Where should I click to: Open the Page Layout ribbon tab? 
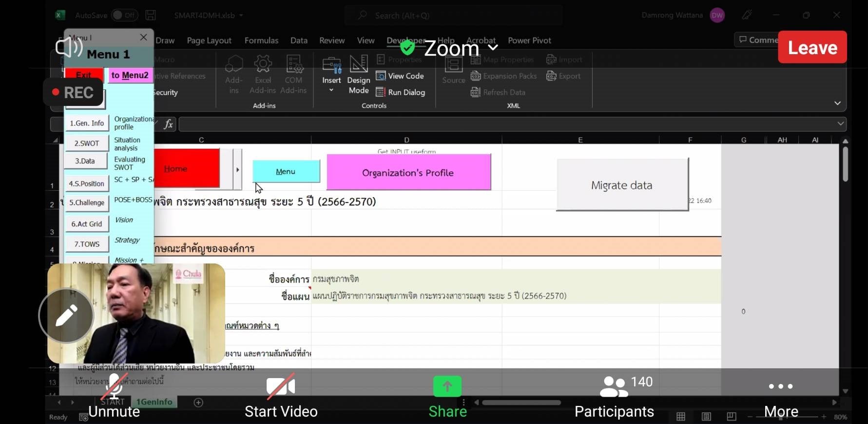coord(209,40)
